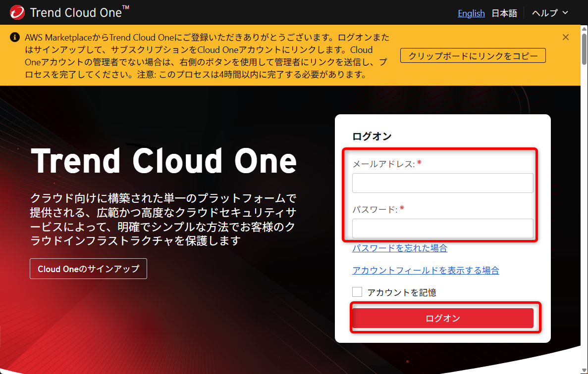Image resolution: width=588 pixels, height=374 pixels.
Task: Click the ログオン heading text
Action: pos(372,136)
